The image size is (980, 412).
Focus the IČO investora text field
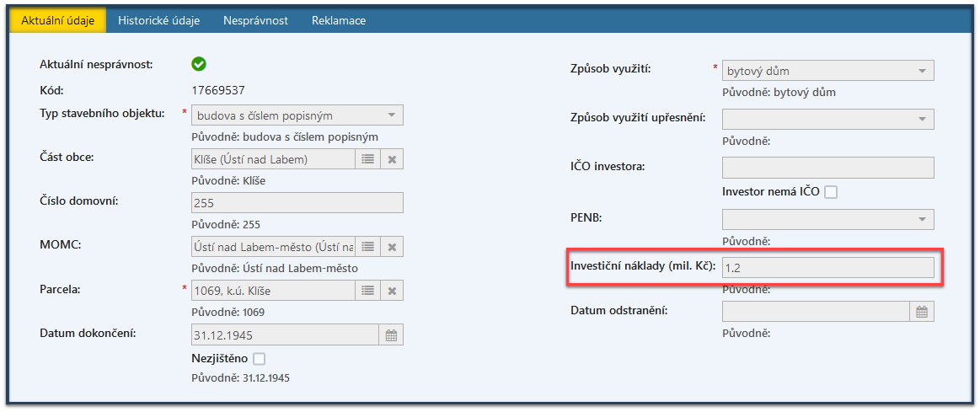pyautogui.click(x=827, y=168)
